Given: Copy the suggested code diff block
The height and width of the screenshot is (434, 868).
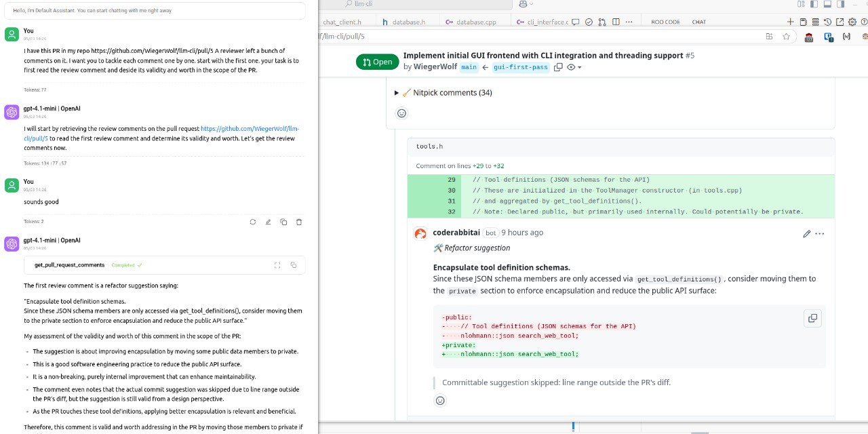Looking at the screenshot, I should 812,318.
